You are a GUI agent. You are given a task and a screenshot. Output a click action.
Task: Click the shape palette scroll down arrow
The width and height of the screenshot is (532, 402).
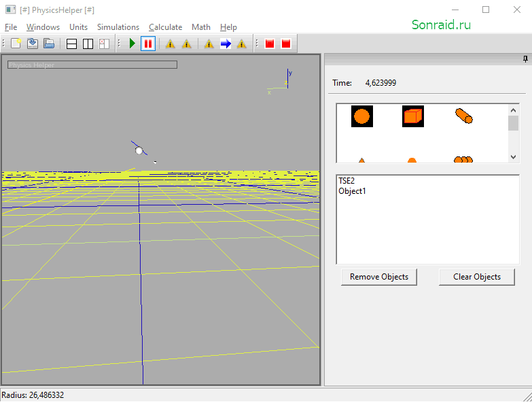513,157
